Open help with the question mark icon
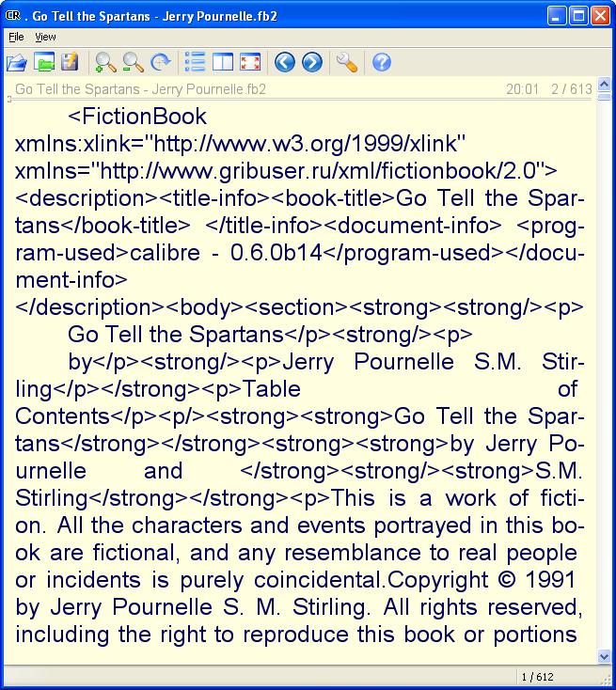 [x=381, y=62]
